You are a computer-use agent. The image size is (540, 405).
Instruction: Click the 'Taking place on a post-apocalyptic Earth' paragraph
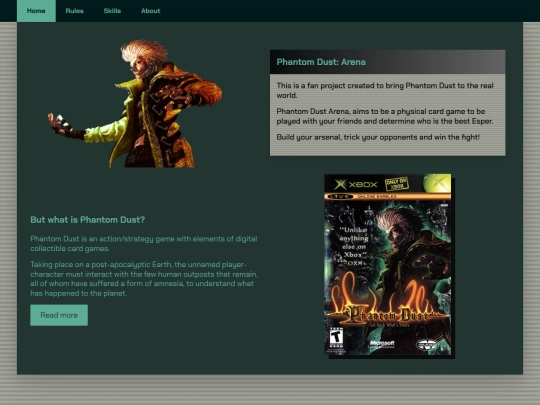pyautogui.click(x=144, y=279)
